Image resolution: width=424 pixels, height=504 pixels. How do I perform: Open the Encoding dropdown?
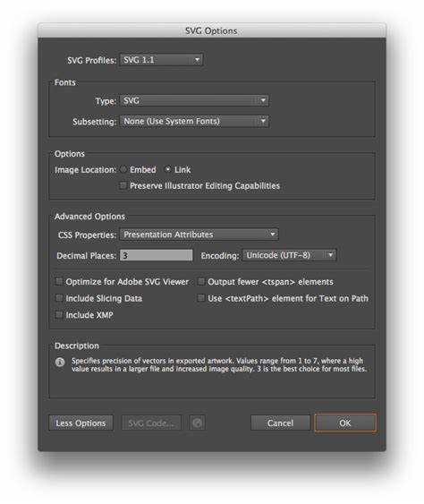click(x=289, y=255)
